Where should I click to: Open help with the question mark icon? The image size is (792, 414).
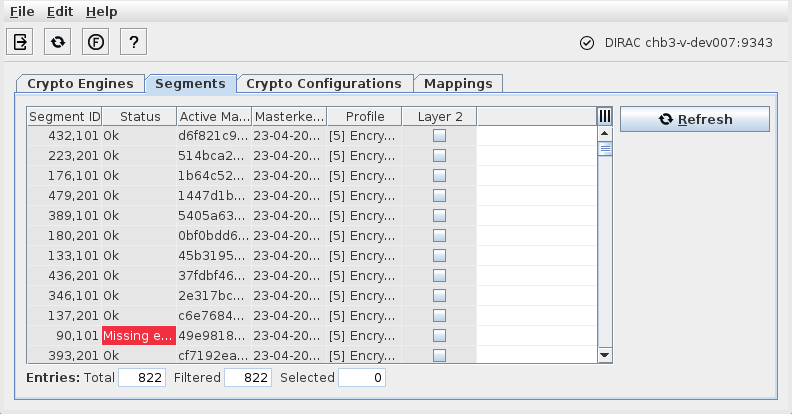pyautogui.click(x=135, y=41)
